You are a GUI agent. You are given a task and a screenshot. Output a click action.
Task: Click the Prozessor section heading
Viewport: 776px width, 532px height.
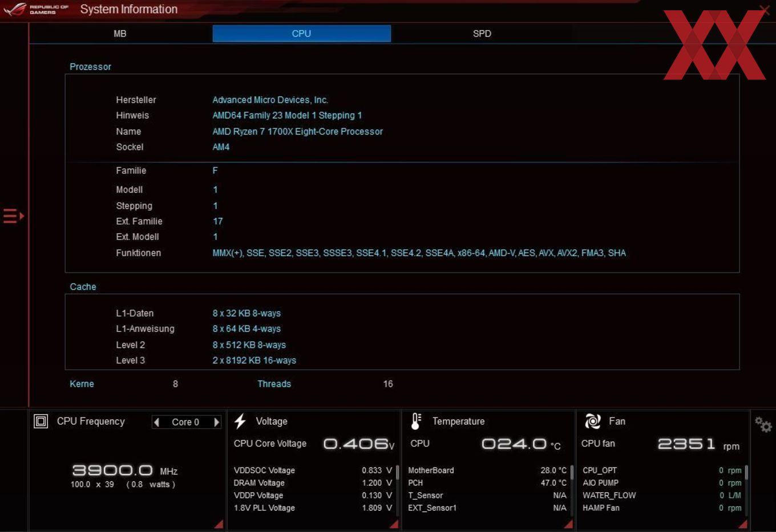pyautogui.click(x=90, y=67)
